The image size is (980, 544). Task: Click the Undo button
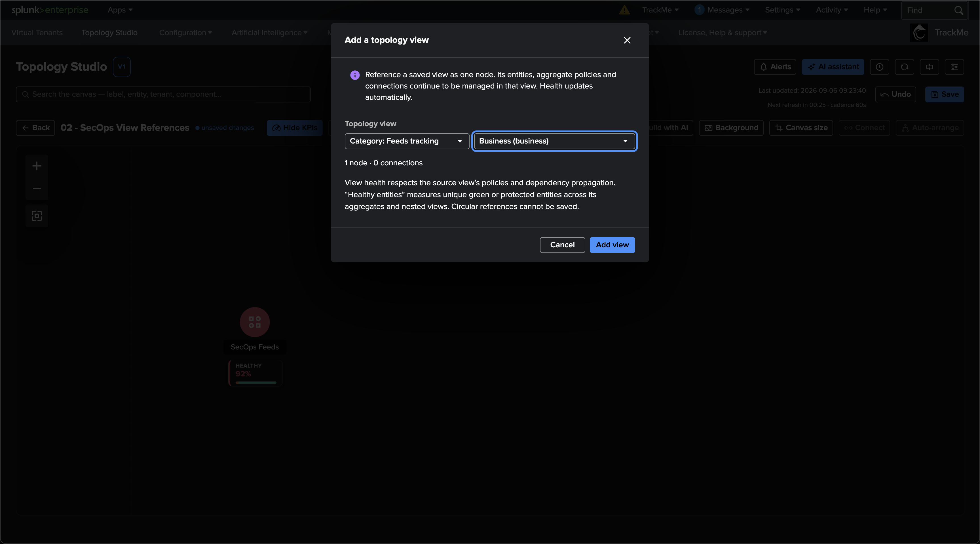pos(895,94)
